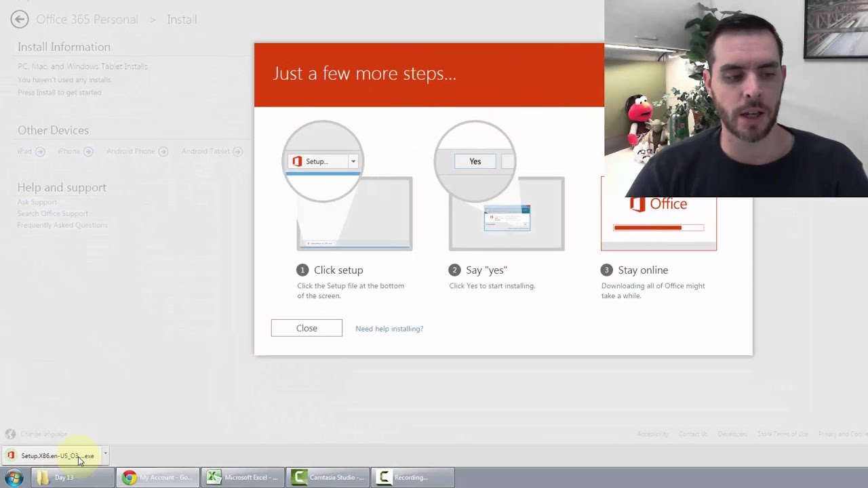Open Search Office Support link
The height and width of the screenshot is (488, 868).
[53, 213]
